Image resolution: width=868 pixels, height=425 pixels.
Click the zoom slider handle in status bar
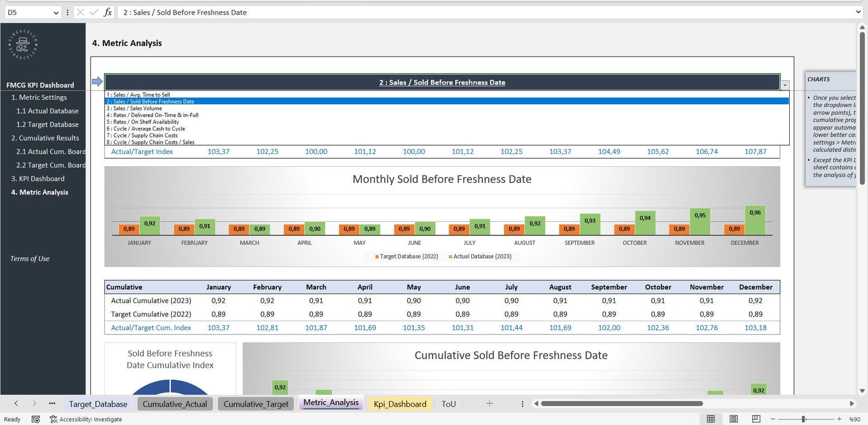point(804,419)
